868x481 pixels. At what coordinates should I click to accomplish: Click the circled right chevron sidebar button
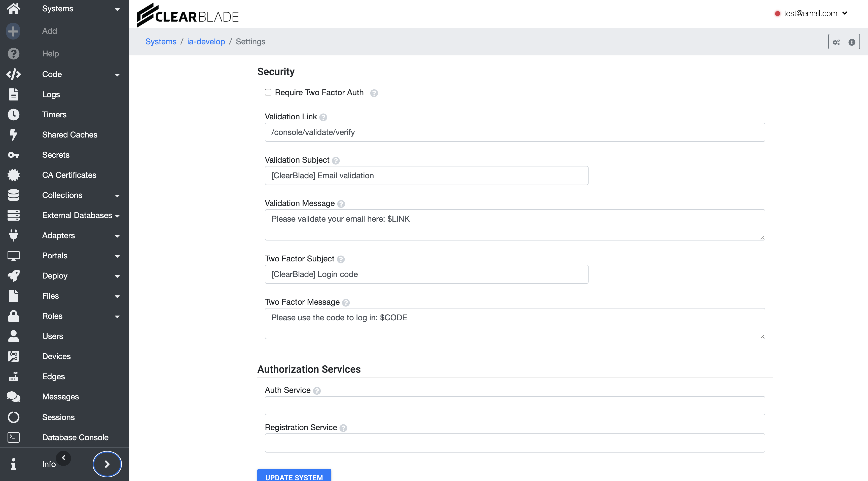107,464
